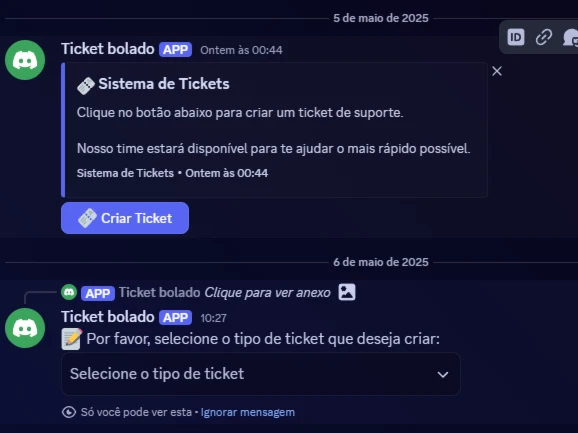This screenshot has height=433, width=578.
Task: Click the memo emoji before Por favor
Action: (x=72, y=339)
